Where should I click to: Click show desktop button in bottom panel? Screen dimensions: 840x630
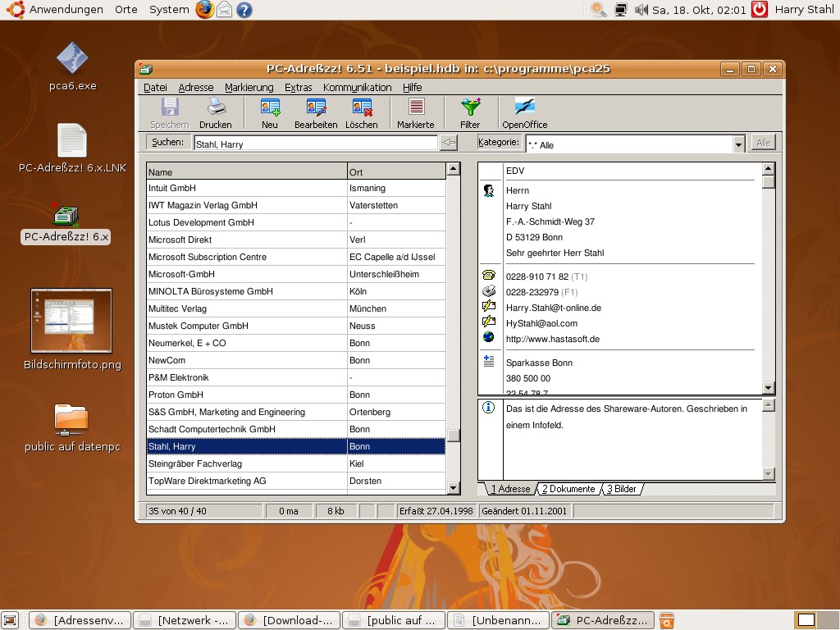[10, 620]
